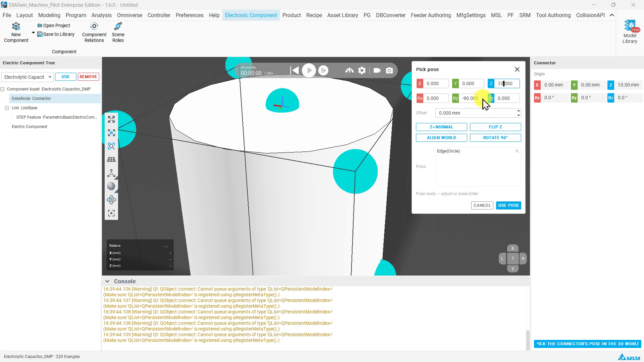
Task: Increase the Offset value with up arrow
Action: pos(519,111)
